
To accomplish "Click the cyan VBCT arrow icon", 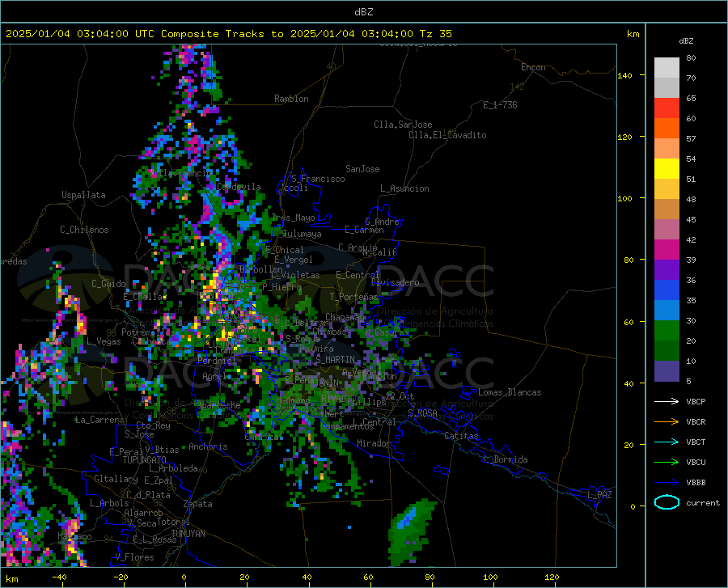I will (x=667, y=442).
